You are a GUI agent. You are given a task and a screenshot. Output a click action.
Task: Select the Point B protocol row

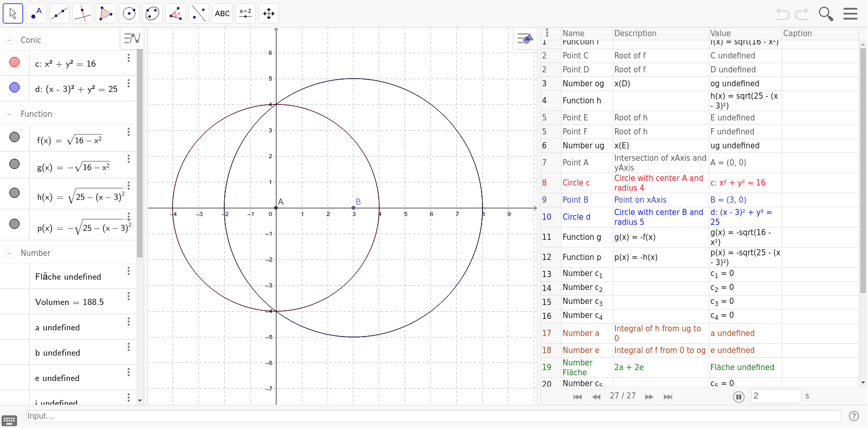pos(700,200)
